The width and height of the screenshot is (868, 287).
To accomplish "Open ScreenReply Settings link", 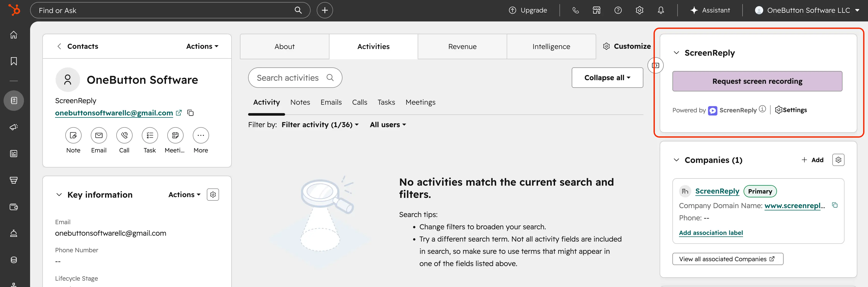I will pos(791,110).
